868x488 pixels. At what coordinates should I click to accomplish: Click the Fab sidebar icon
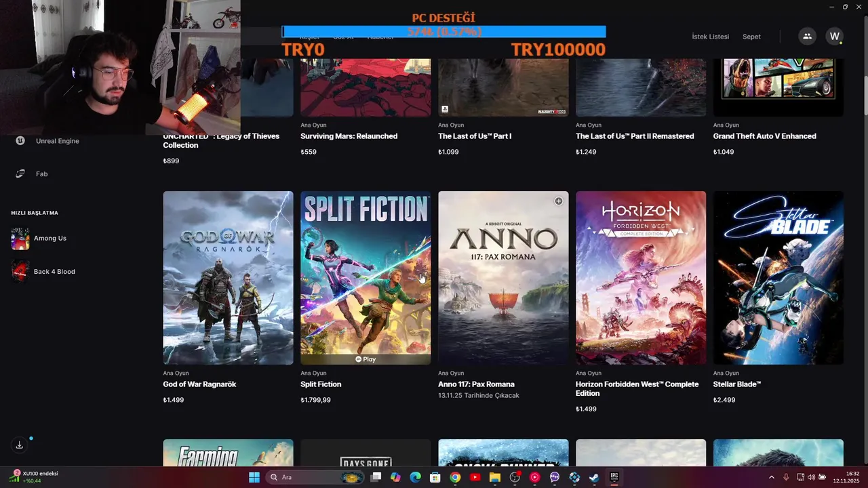pos(20,174)
